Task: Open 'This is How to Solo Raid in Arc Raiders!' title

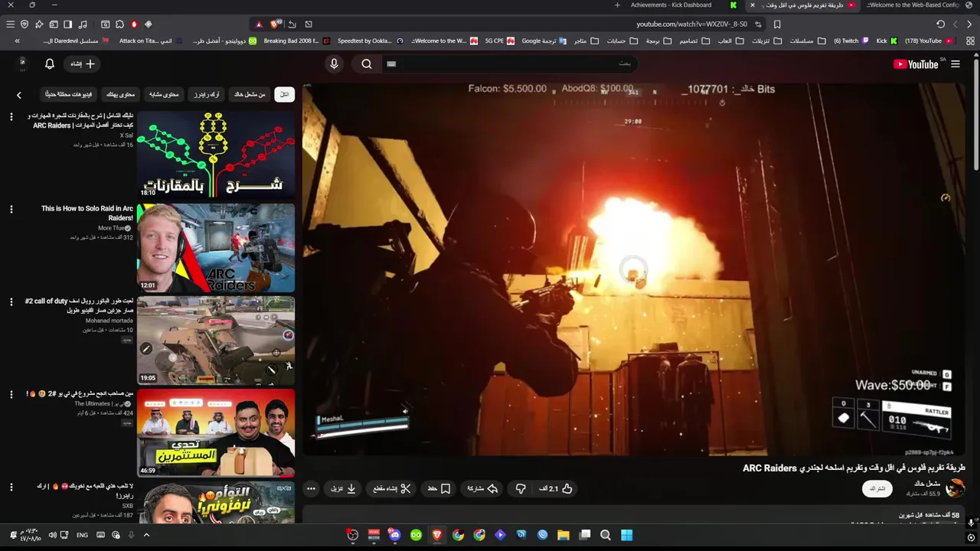Action: pos(87,213)
